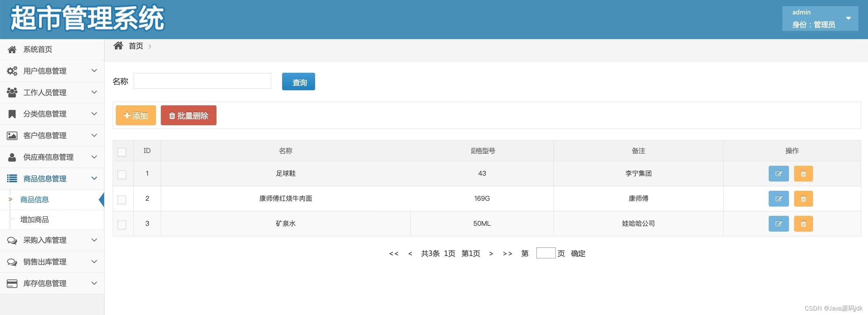Click the 备注 column header
Viewport: 868px width, 315px height.
638,151
